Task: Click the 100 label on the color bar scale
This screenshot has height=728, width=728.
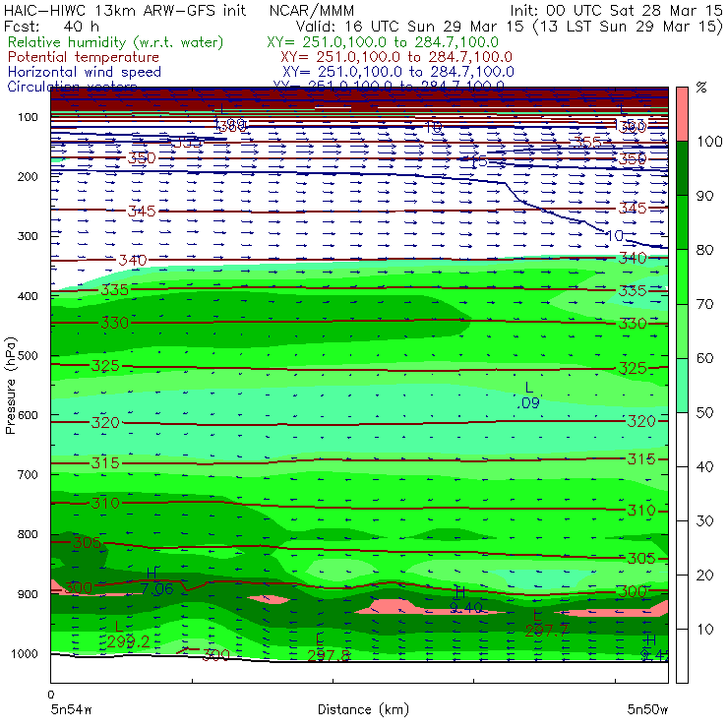Action: tap(710, 141)
